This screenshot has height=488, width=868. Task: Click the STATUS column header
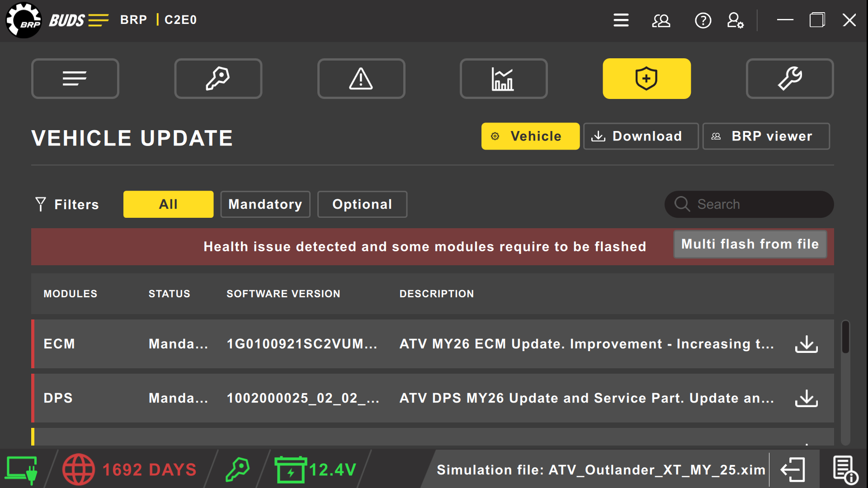click(x=170, y=294)
